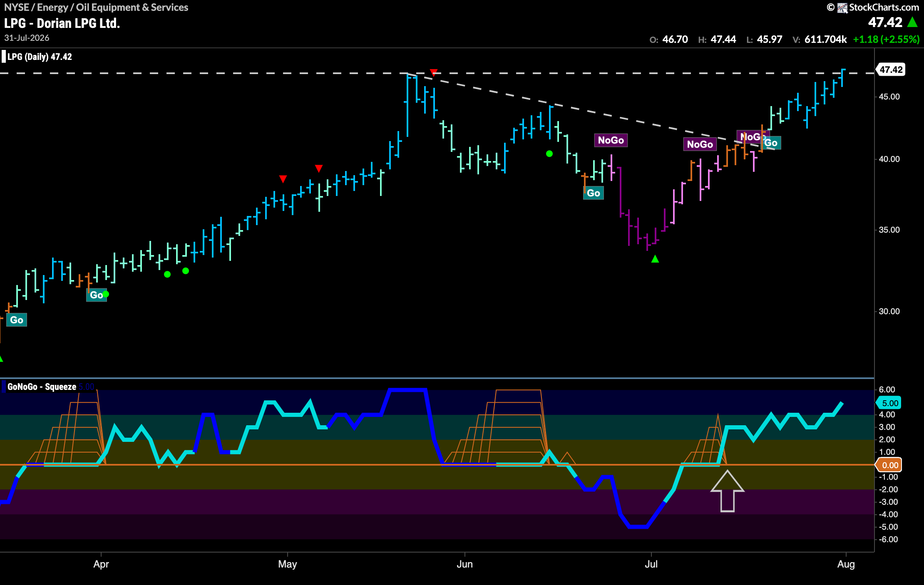Click the 5.00 squeeze value tag on axis
Image resolution: width=924 pixels, height=585 pixels.
pyautogui.click(x=889, y=403)
